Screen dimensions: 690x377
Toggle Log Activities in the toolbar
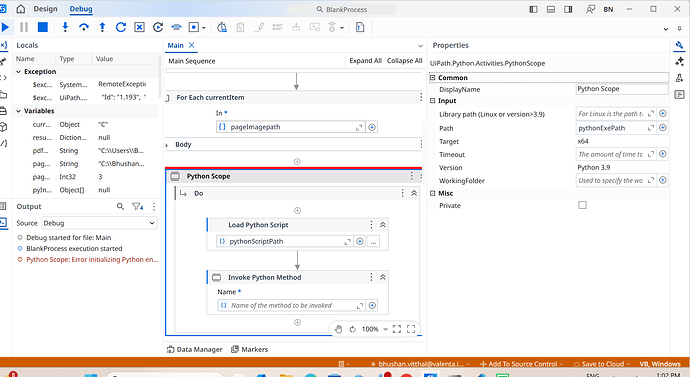click(x=278, y=27)
